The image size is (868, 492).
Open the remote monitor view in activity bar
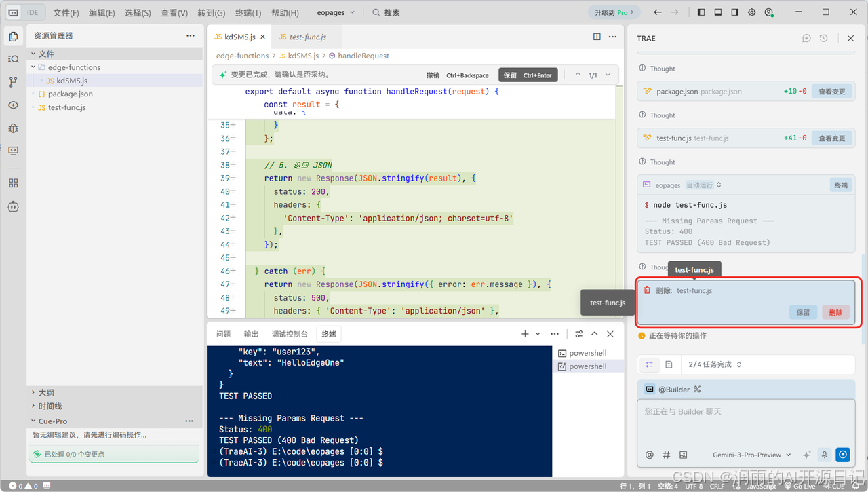tap(13, 151)
